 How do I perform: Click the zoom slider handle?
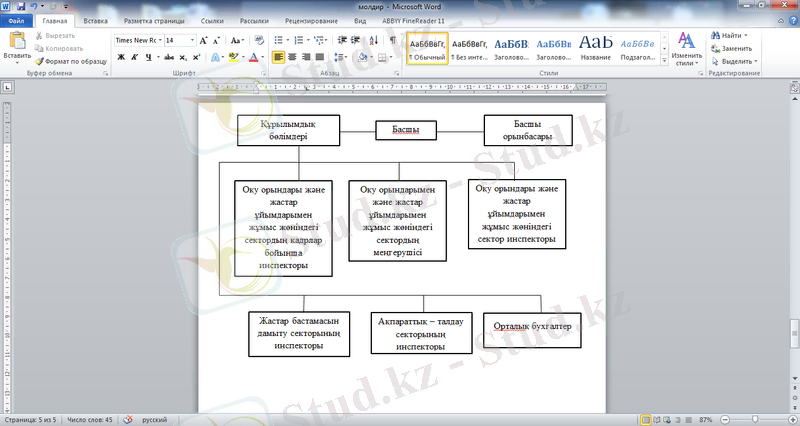tap(755, 419)
